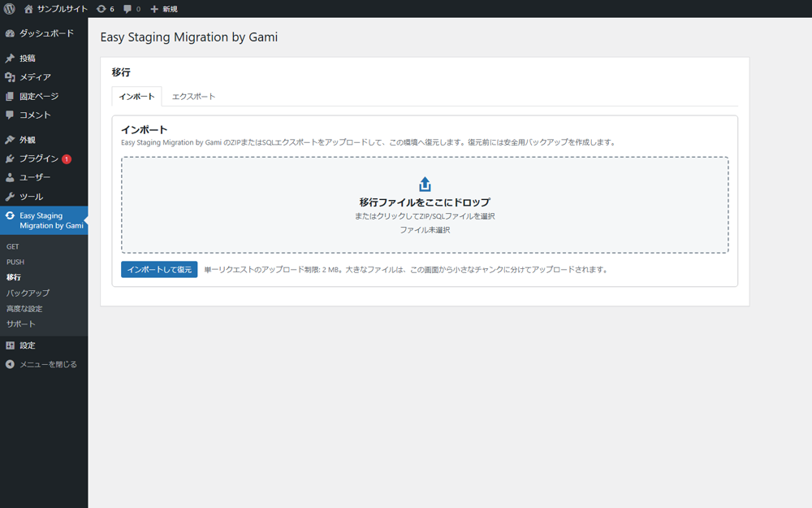The image size is (812, 508).
Task: Click the wrench icon beside ツール
Action: click(10, 197)
